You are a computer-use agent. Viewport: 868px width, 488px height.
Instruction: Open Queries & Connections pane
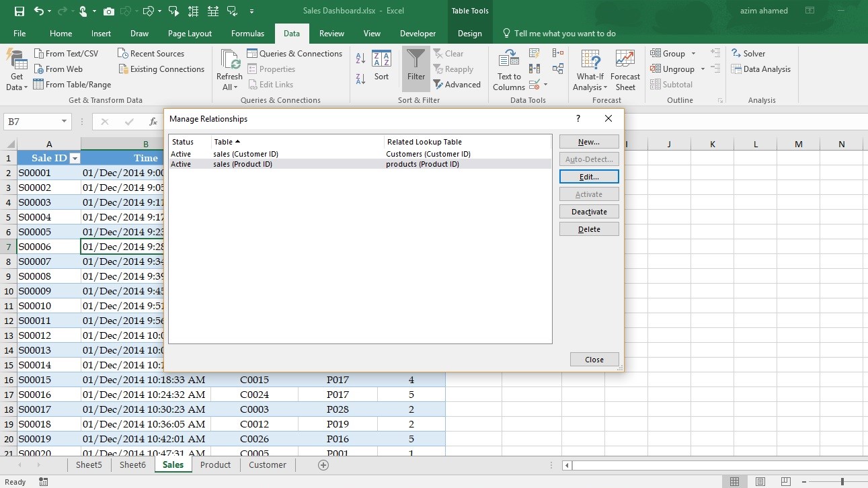294,54
